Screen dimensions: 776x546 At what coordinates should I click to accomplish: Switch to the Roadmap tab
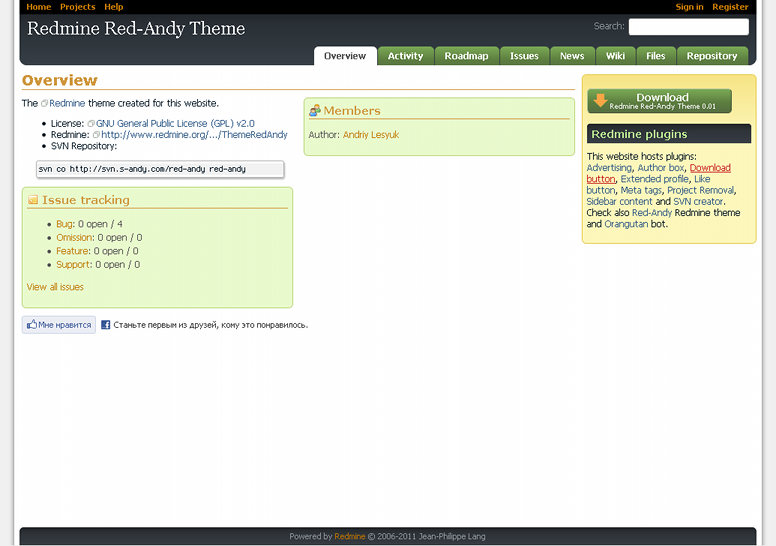pyautogui.click(x=466, y=56)
